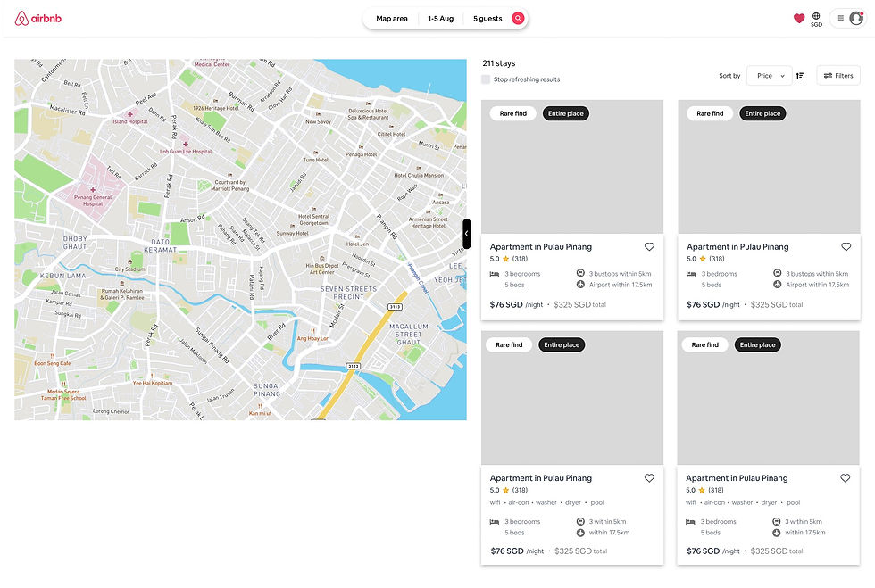Image resolution: width=875 pixels, height=588 pixels.
Task: Open the bottom-right Apartment in Pulau Pinang title
Action: [737, 478]
